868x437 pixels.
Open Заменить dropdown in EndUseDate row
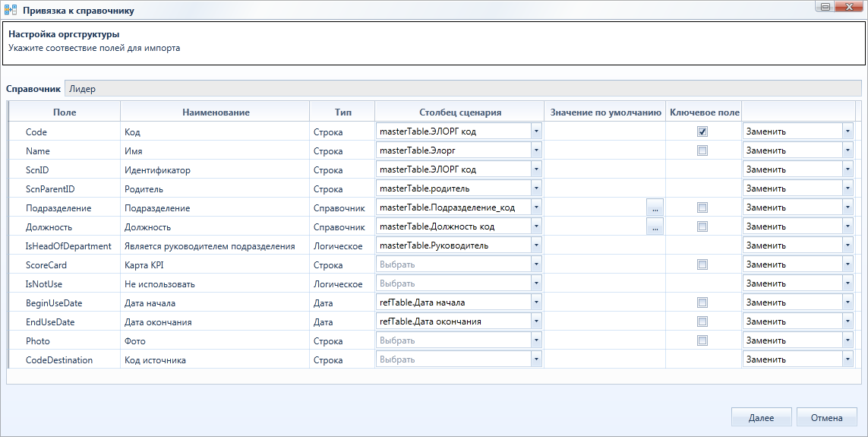[x=847, y=321]
